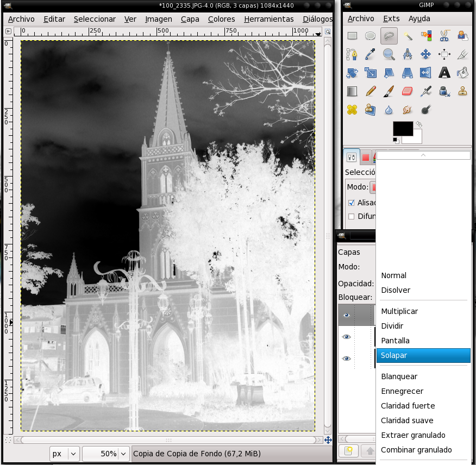Select the Fuzzy Select magic wand tool
This screenshot has width=476, height=465.
click(x=408, y=36)
